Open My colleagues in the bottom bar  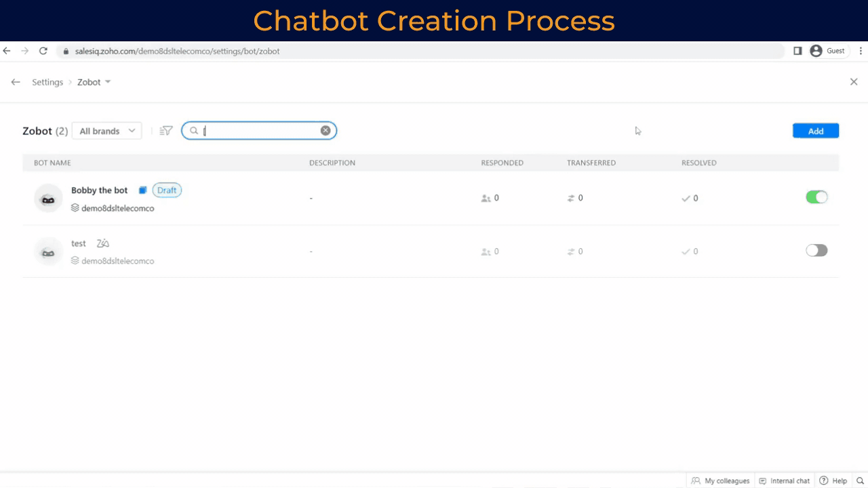[720, 481]
